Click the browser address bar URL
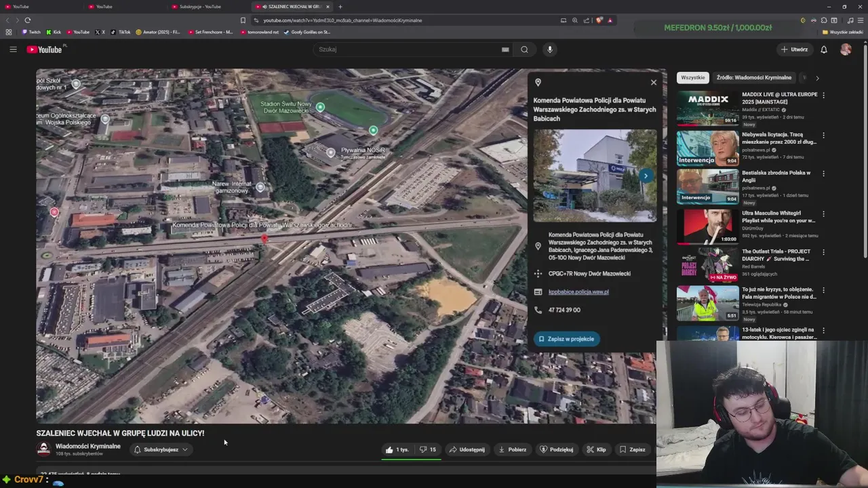868x488 pixels. (342, 20)
